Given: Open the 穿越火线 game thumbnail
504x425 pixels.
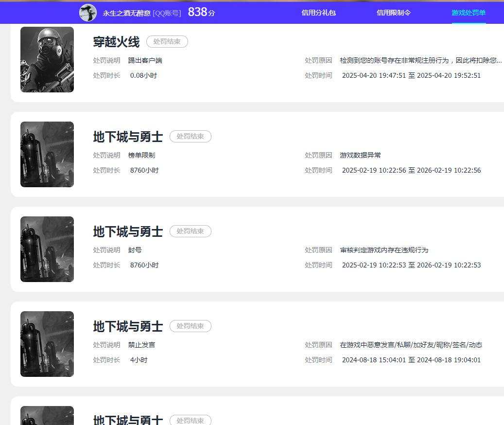Looking at the screenshot, I should (47, 59).
